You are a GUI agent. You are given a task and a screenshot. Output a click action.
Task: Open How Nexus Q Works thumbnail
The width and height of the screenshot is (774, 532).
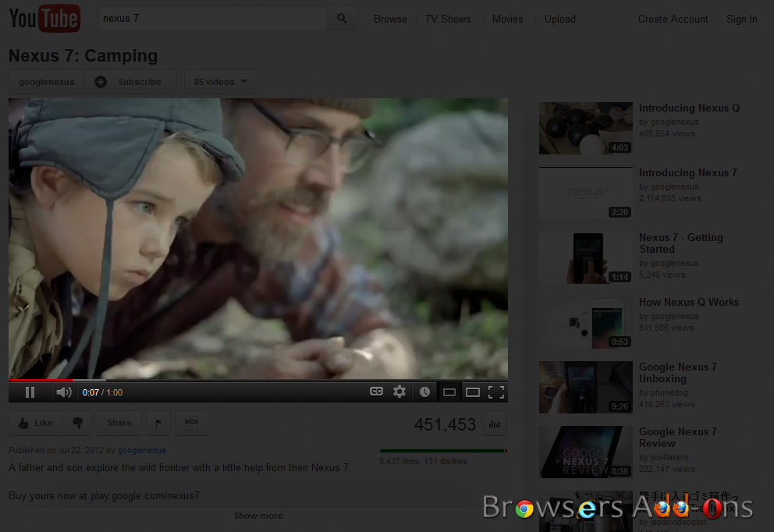tap(585, 322)
